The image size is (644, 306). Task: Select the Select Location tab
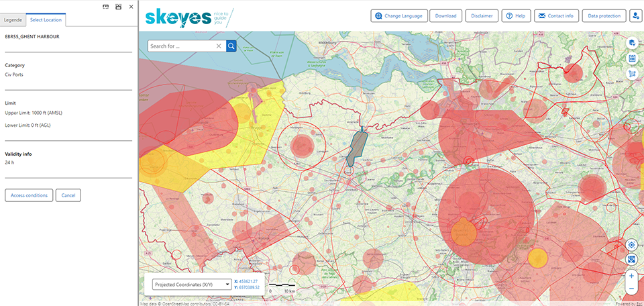click(46, 20)
